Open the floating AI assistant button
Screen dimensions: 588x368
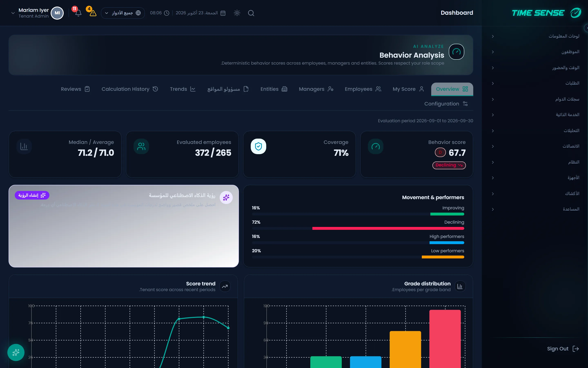point(16,352)
